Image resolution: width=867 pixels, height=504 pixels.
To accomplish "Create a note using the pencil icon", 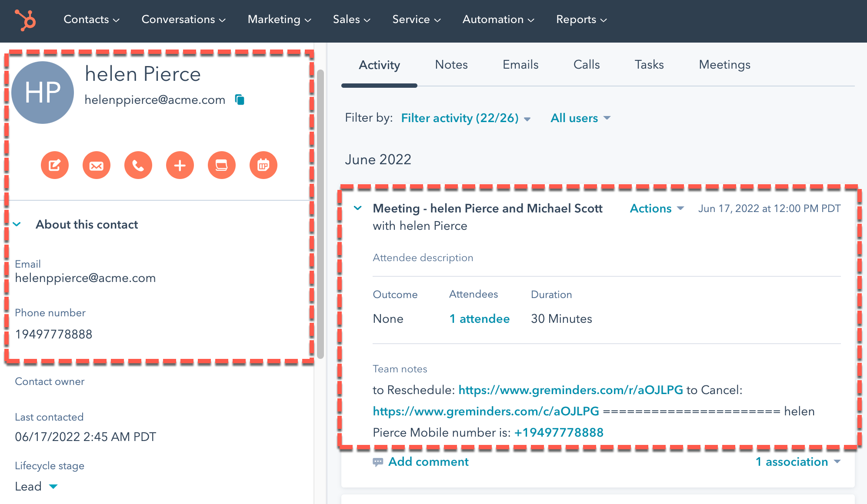I will (x=54, y=165).
